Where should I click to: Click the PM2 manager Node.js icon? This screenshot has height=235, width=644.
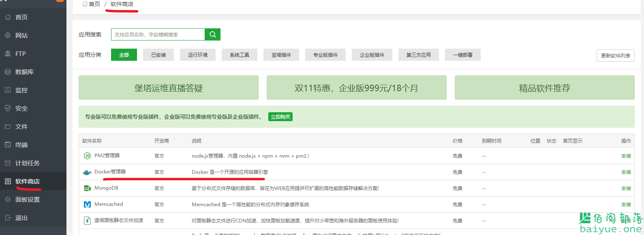point(87,156)
